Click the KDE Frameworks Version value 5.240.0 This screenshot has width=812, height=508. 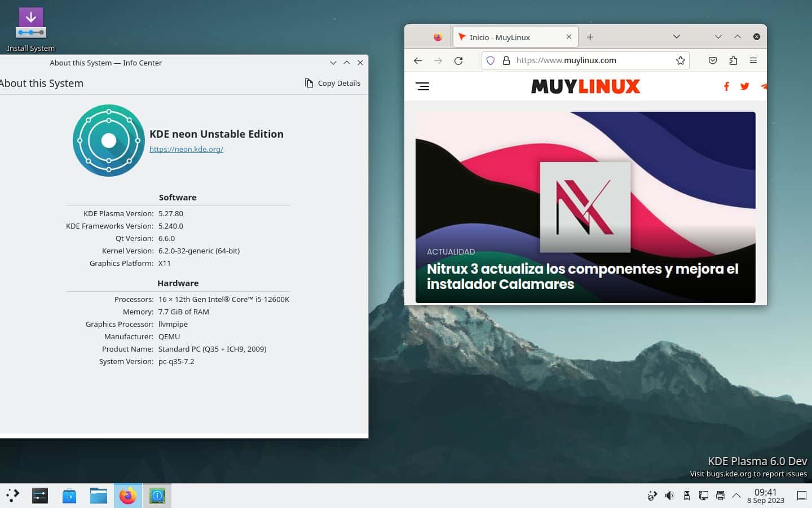171,226
